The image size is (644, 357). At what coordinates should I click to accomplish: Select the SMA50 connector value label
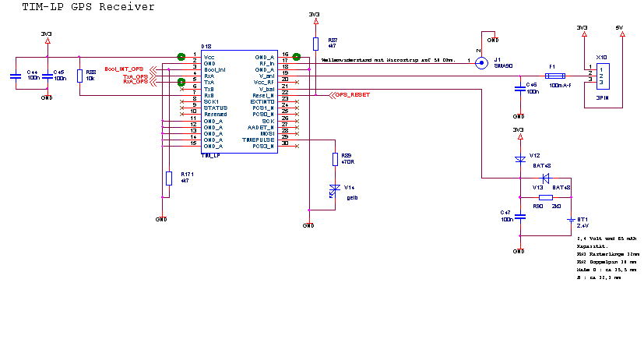click(503, 66)
